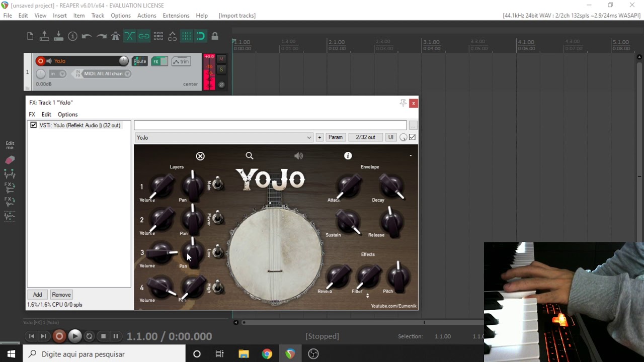
Task: Toggle ripple editing grid icon
Action: pyautogui.click(x=158, y=36)
